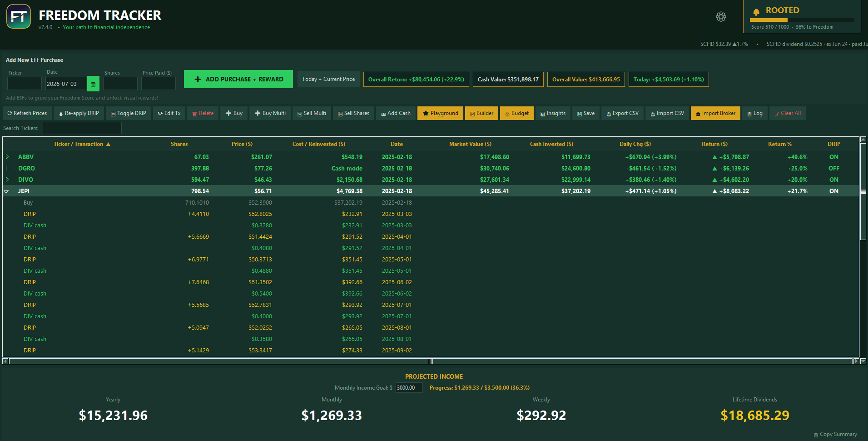Click the Date field showing 2026-07-03
The height and width of the screenshot is (441, 868).
(65, 84)
